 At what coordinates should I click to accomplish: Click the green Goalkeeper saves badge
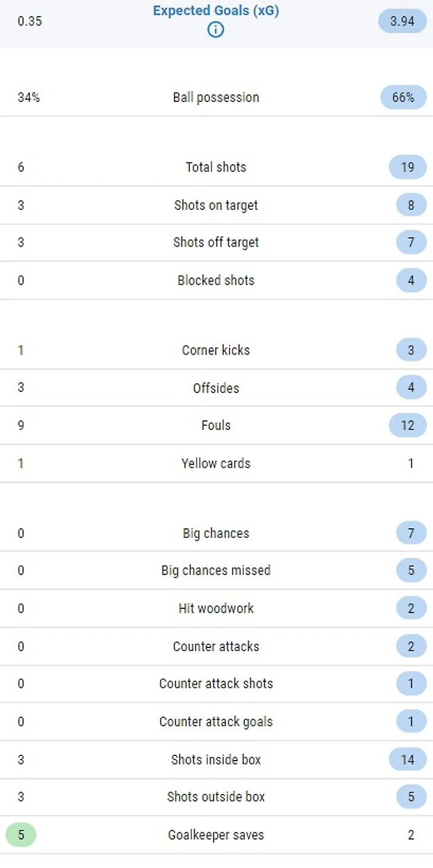[21, 835]
